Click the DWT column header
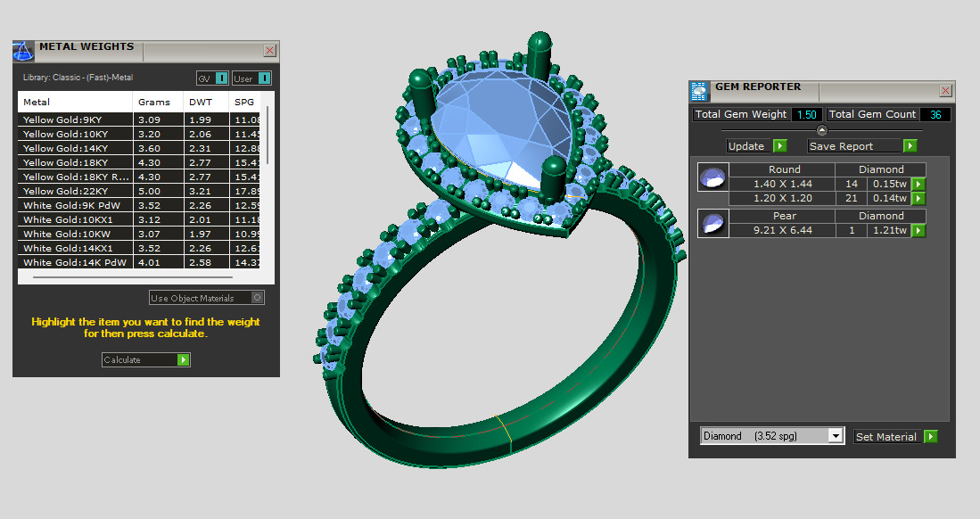980x519 pixels. (x=206, y=102)
